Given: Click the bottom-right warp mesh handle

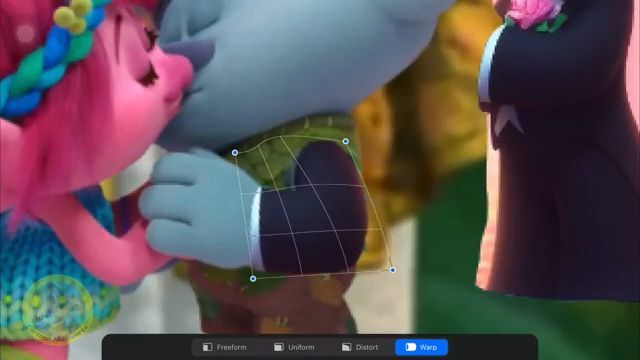Looking at the screenshot, I should coord(393,270).
